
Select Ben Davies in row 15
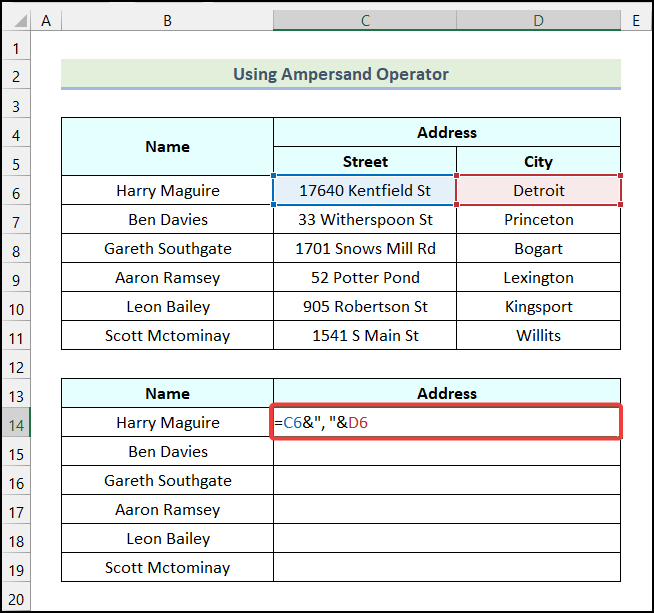click(167, 451)
